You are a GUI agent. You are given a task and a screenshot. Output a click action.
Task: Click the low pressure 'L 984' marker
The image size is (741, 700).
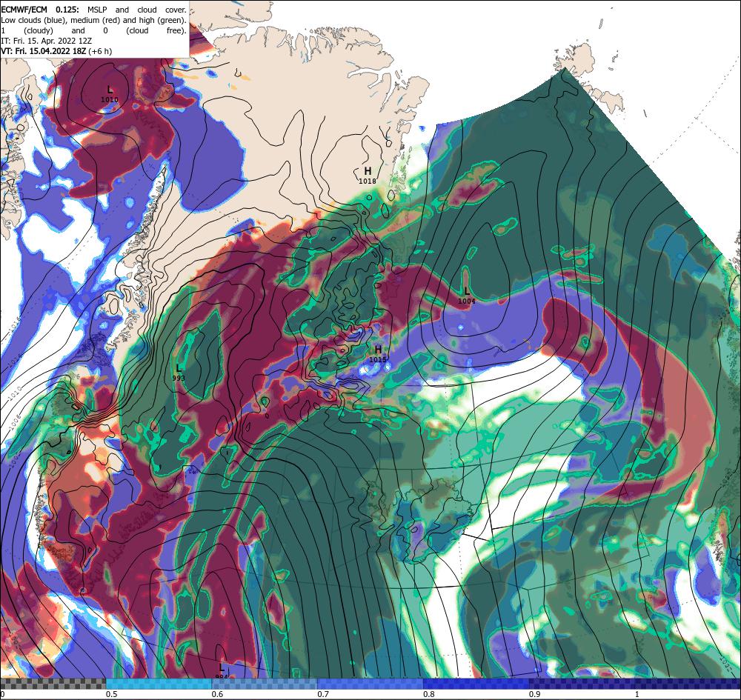click(221, 672)
